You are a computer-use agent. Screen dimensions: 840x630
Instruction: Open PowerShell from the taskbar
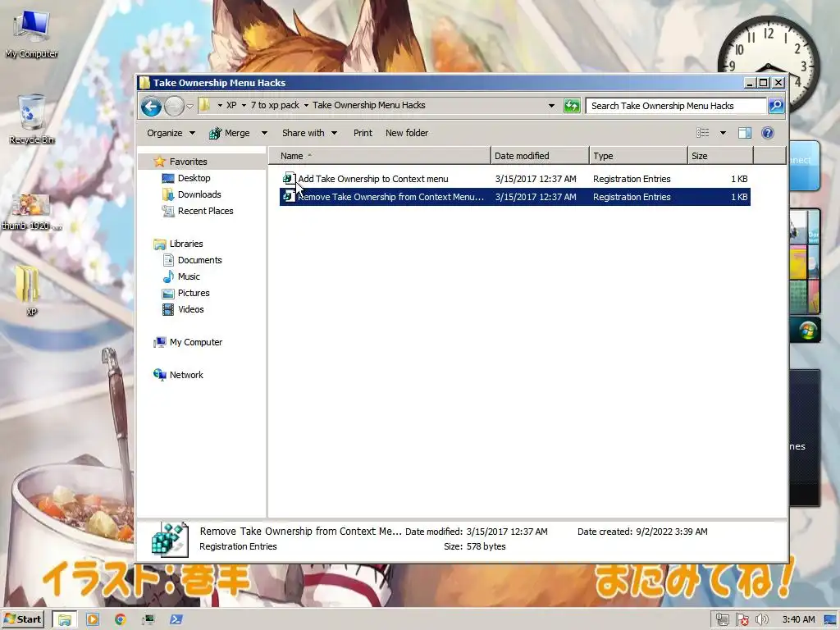[x=176, y=620]
